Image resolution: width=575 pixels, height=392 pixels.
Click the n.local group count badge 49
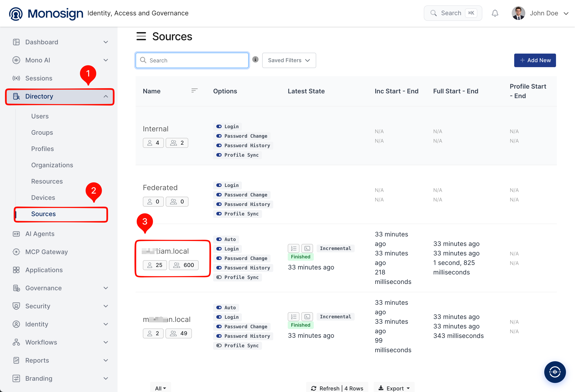tap(179, 333)
